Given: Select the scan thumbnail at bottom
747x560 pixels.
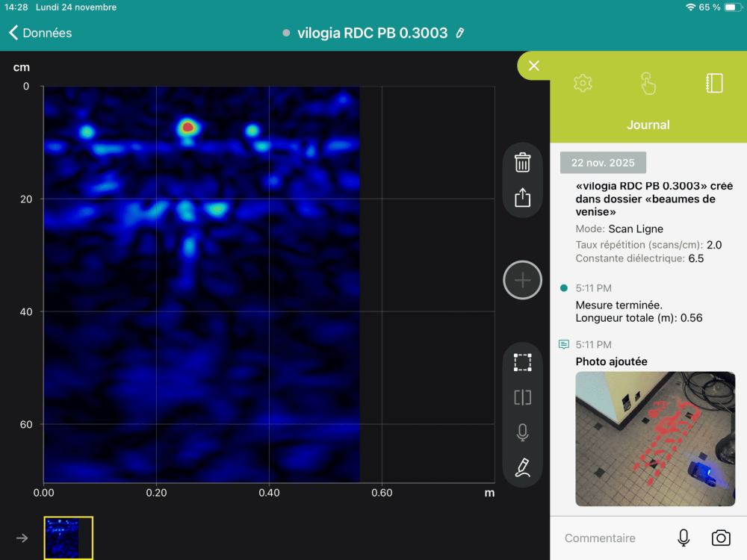Looking at the screenshot, I should [68, 538].
